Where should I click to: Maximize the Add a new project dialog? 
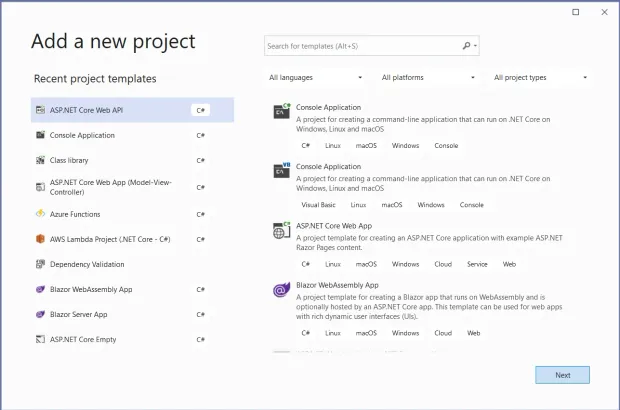pyautogui.click(x=576, y=12)
